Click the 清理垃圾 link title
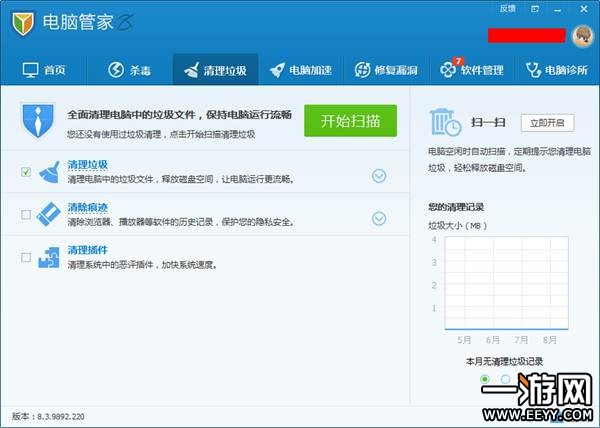Image resolution: width=600 pixels, height=428 pixels. [x=88, y=165]
